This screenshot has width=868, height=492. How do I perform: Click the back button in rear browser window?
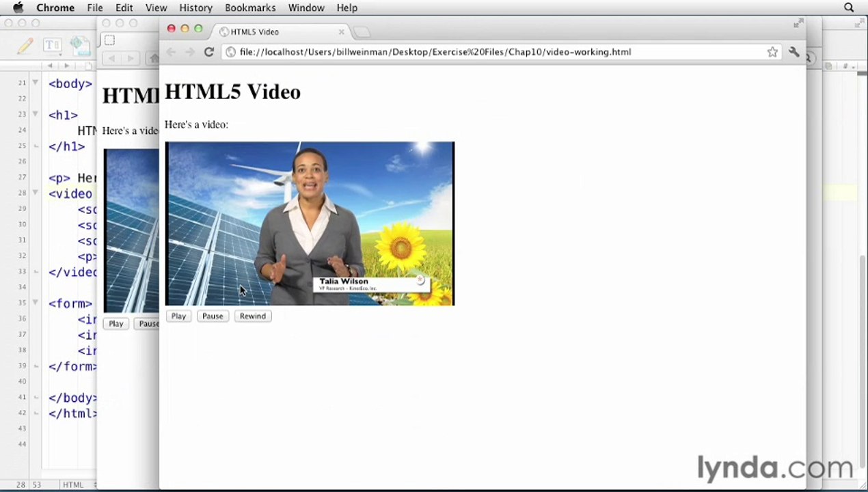(111, 59)
